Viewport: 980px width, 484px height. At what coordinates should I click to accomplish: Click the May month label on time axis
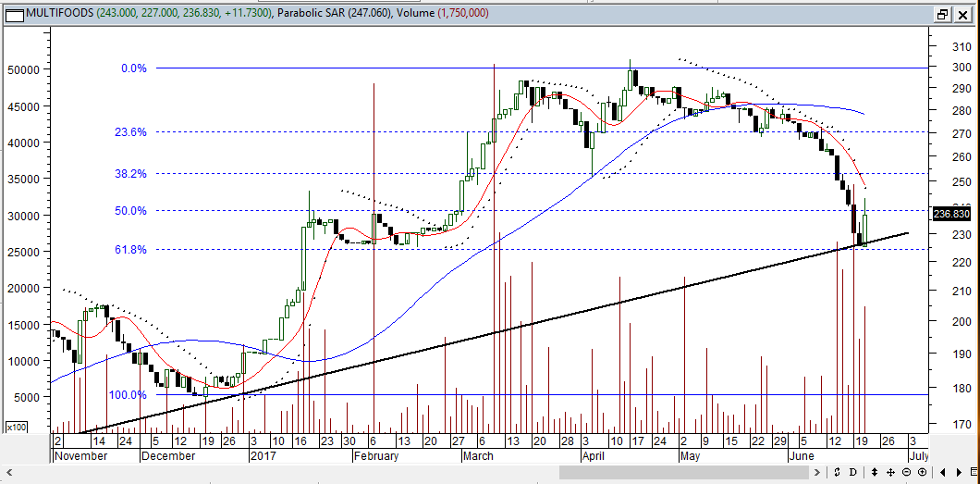pyautogui.click(x=692, y=456)
